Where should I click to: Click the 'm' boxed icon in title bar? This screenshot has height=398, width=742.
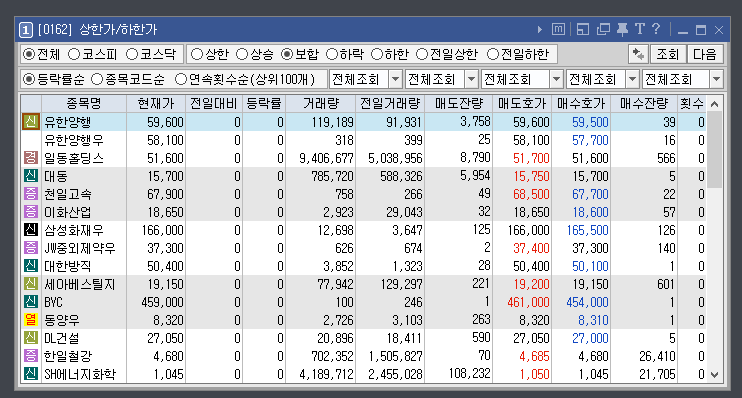click(x=558, y=29)
